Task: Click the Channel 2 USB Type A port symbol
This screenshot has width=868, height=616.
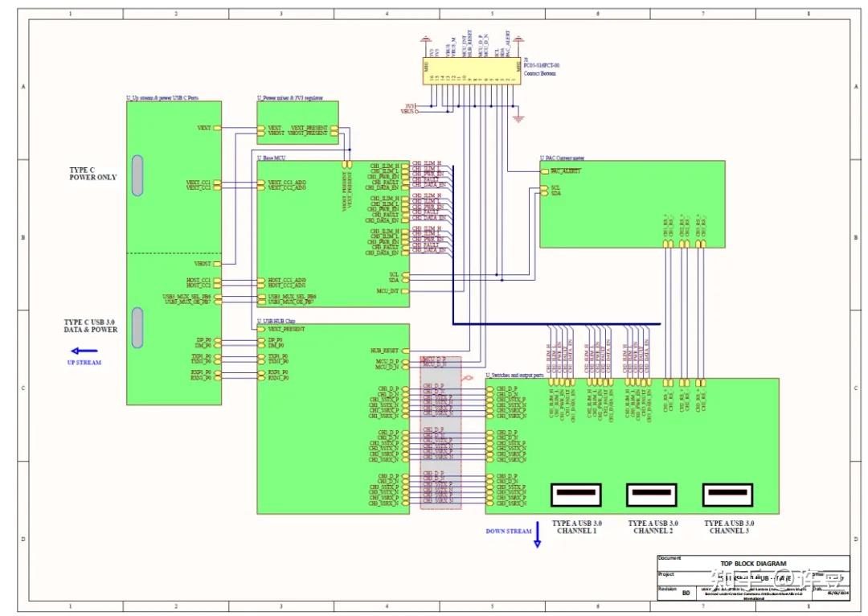Action: point(652,495)
